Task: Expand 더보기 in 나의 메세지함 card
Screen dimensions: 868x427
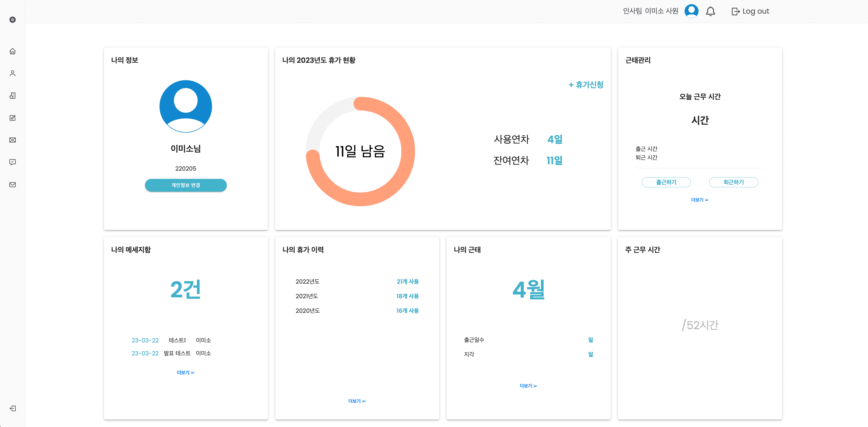Action: click(186, 373)
